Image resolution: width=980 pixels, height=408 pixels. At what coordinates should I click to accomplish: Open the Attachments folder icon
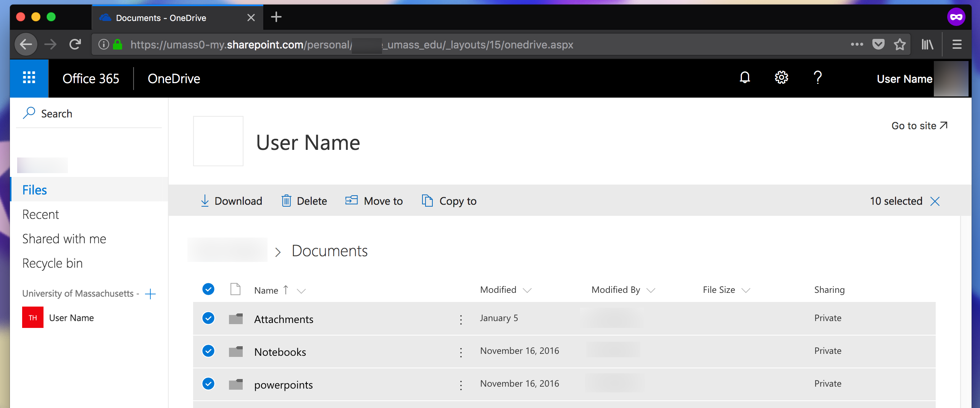coord(236,318)
